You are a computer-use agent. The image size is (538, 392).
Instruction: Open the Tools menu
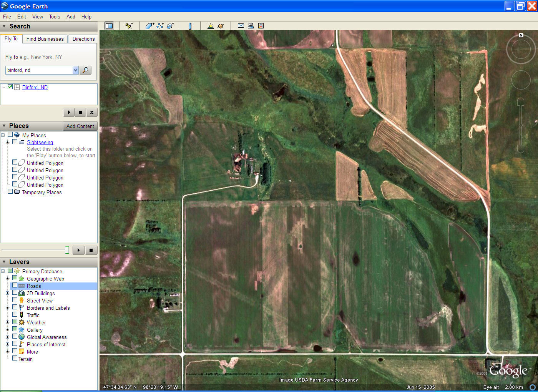[x=55, y=17]
